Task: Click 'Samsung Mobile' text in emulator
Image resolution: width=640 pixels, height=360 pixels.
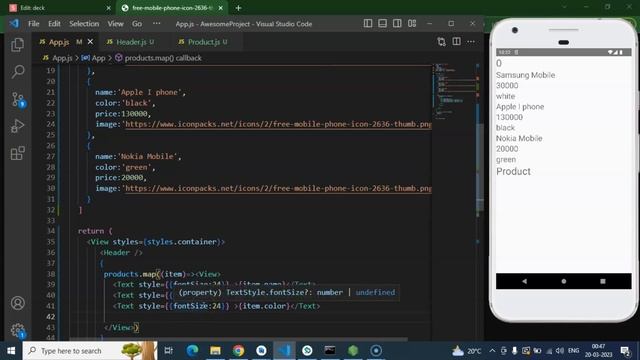Action: (525, 75)
